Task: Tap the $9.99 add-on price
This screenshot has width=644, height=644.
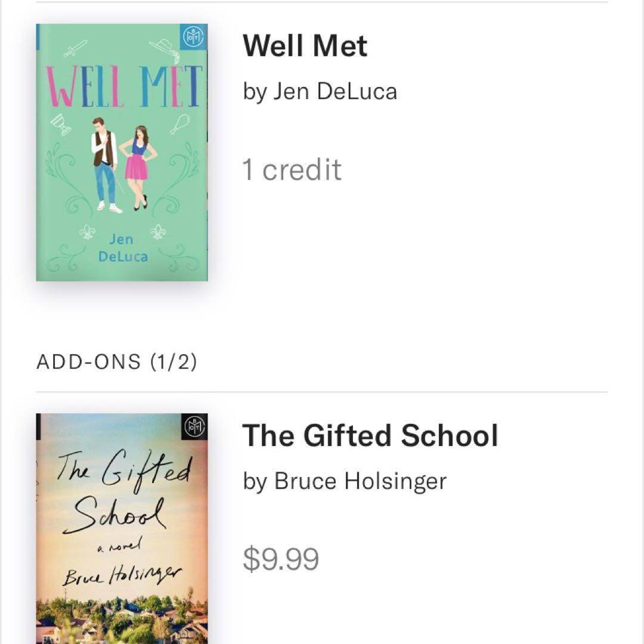Action: 280,559
